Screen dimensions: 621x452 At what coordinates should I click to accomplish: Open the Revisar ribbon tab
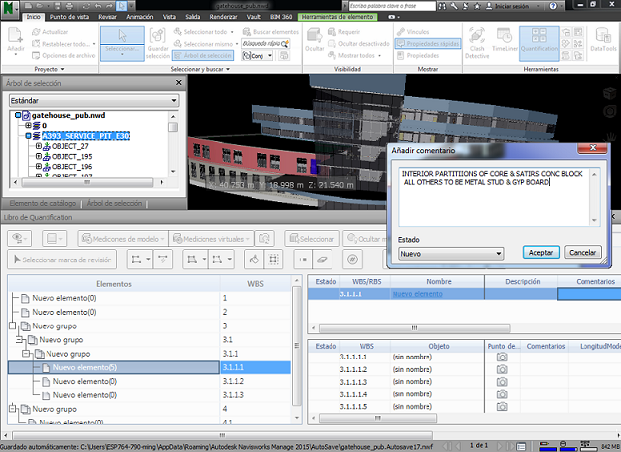[107, 17]
